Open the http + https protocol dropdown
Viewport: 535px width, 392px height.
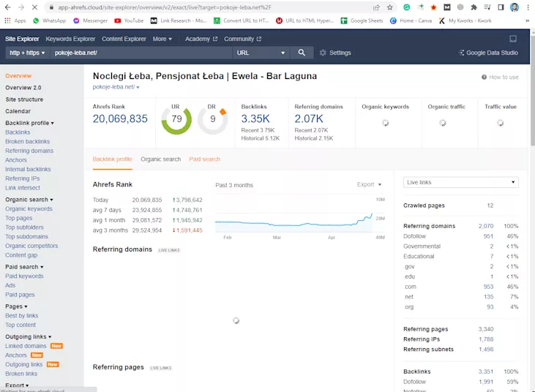[x=27, y=53]
